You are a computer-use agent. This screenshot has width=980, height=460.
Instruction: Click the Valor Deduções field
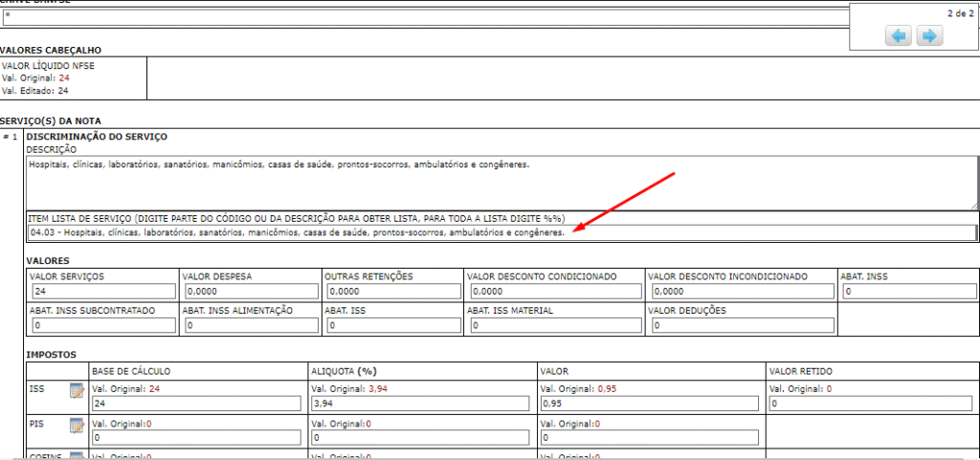[x=740, y=325]
